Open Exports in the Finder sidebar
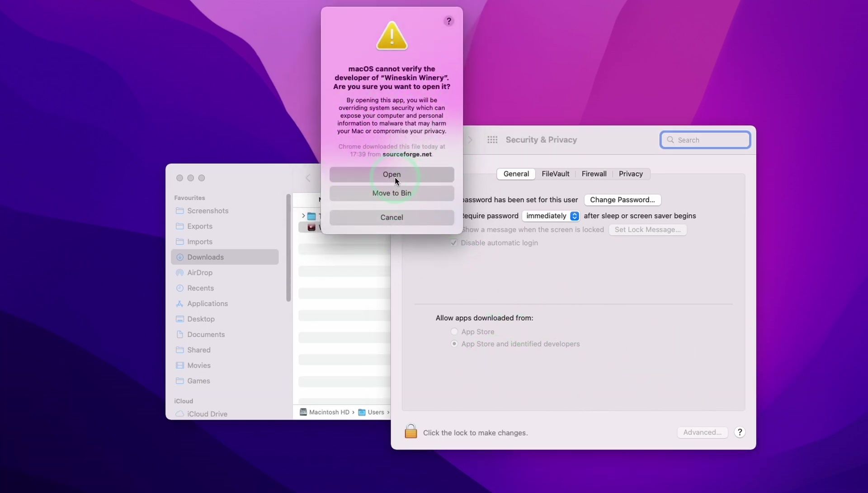 click(225, 226)
